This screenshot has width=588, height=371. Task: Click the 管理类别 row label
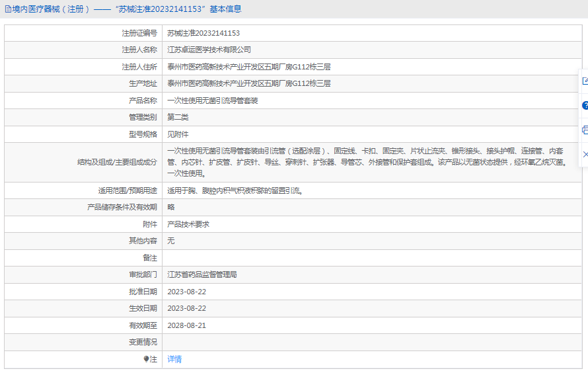pyautogui.click(x=143, y=117)
